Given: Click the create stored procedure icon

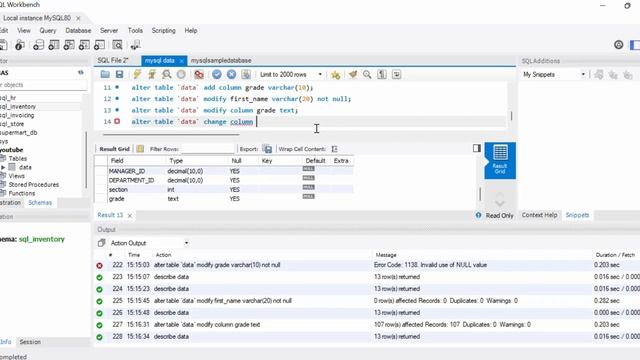Looking at the screenshot, I should tap(84, 45).
